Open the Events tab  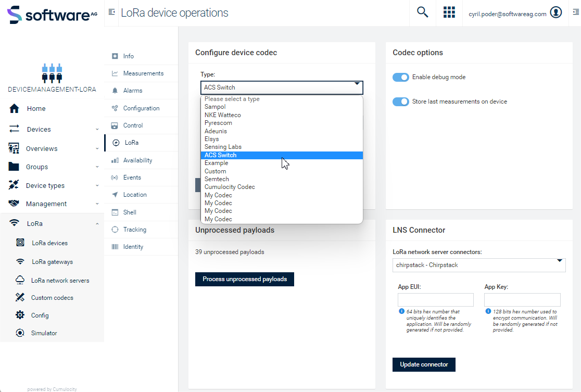(141, 178)
